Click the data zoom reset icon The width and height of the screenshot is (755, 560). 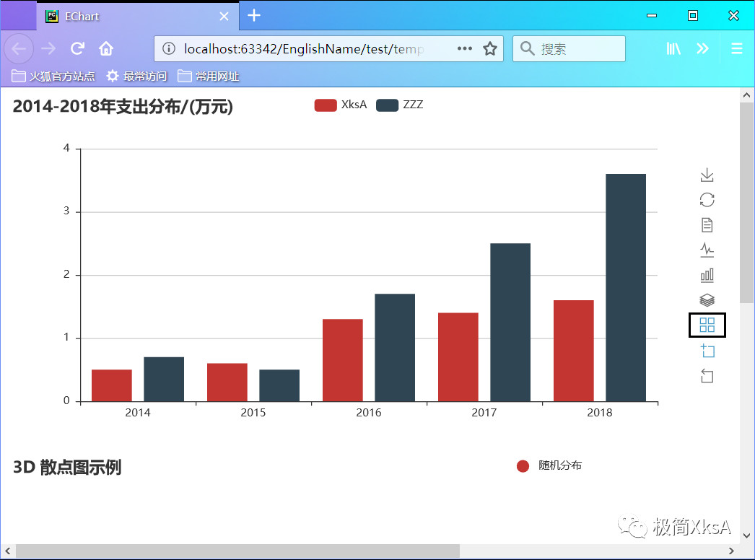click(707, 376)
